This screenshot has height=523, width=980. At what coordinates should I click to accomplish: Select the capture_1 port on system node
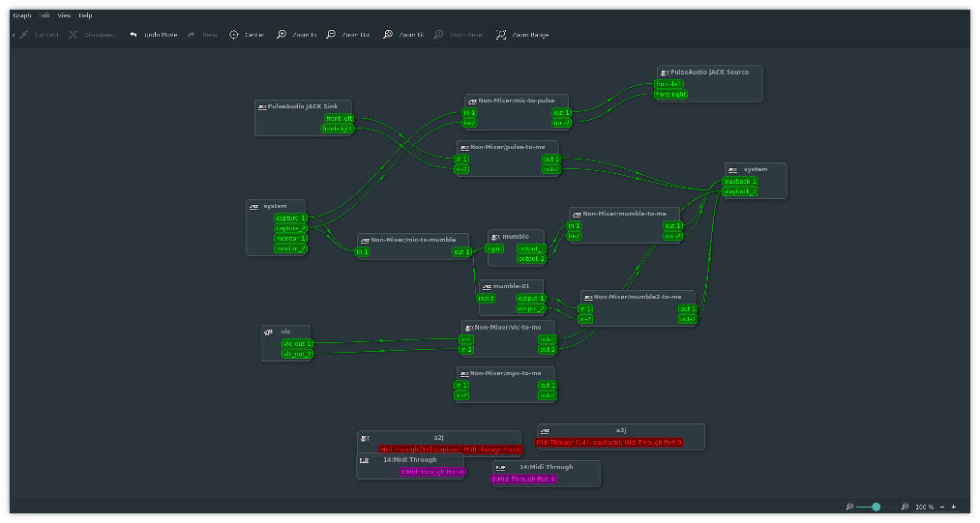coord(290,218)
